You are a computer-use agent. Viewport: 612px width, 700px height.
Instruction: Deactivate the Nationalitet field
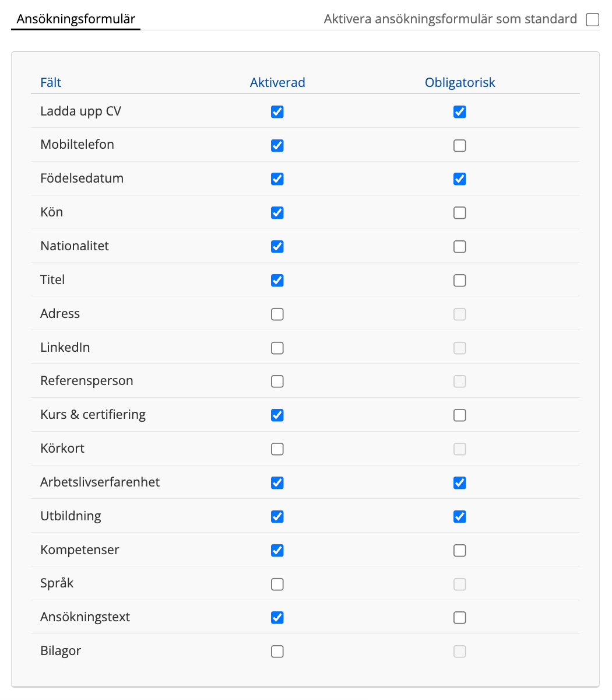(x=277, y=247)
